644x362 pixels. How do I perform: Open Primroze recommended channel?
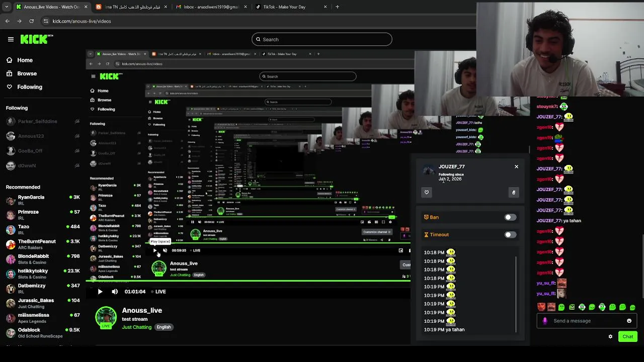click(x=42, y=215)
